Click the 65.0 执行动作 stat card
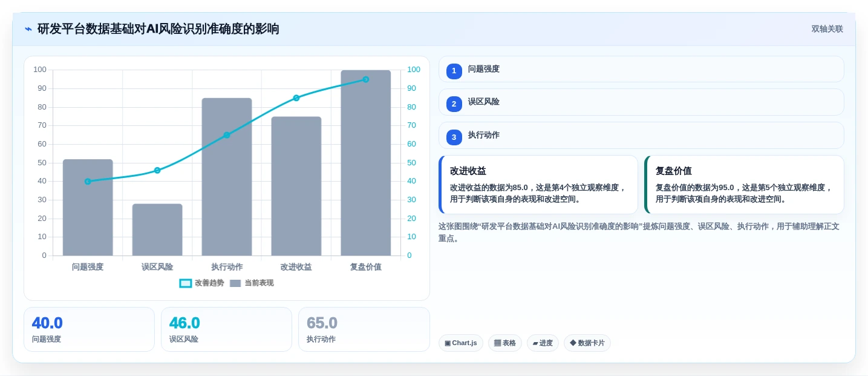This screenshot has height=376, width=868. pyautogui.click(x=364, y=329)
